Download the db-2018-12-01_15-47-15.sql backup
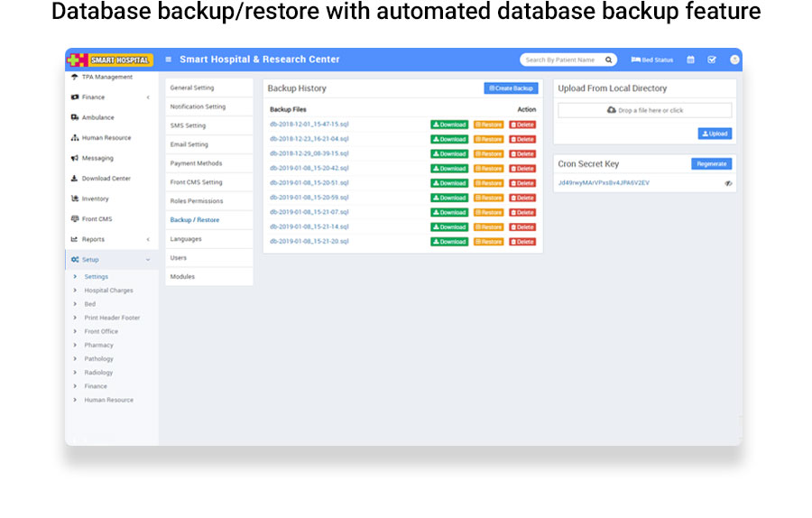Screen dimensions: 812x518 tap(449, 125)
